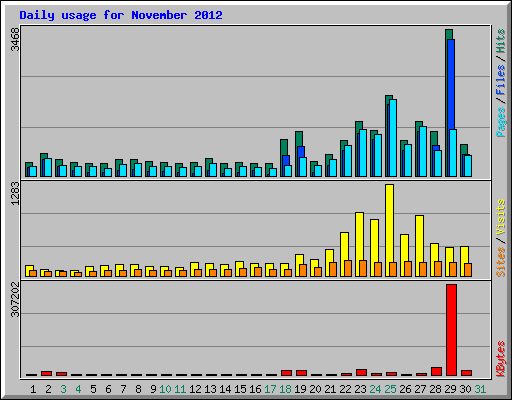This screenshot has height=400, width=512.
Task: Click day label 15 on the axis
Action: tap(240, 389)
